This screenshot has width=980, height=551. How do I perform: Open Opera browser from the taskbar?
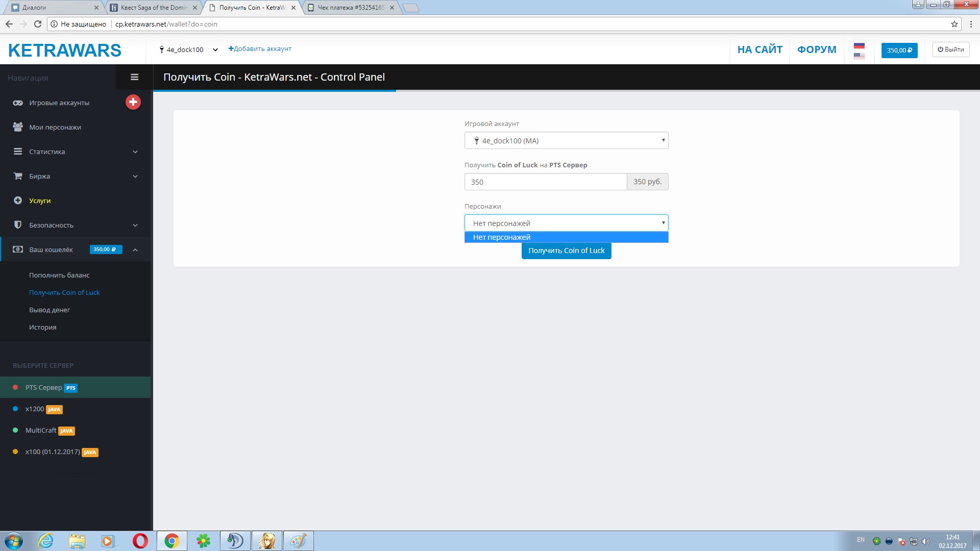click(x=140, y=541)
